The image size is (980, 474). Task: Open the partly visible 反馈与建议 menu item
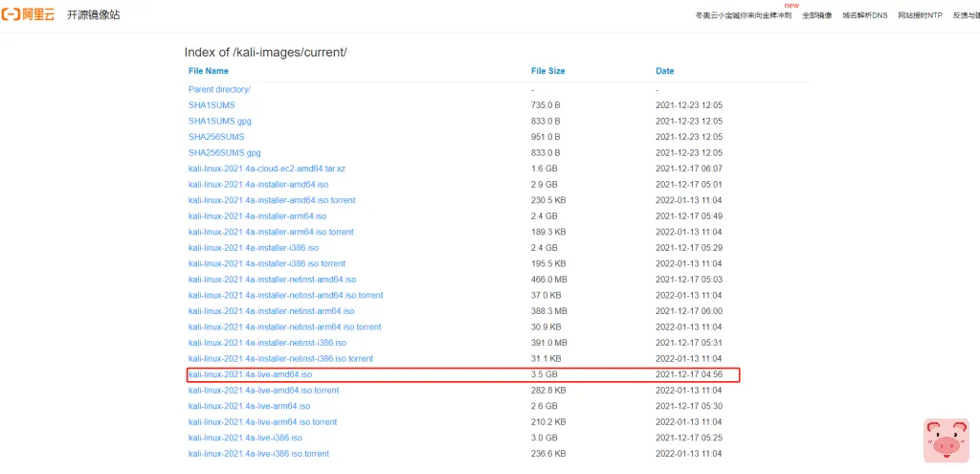pyautogui.click(x=967, y=15)
